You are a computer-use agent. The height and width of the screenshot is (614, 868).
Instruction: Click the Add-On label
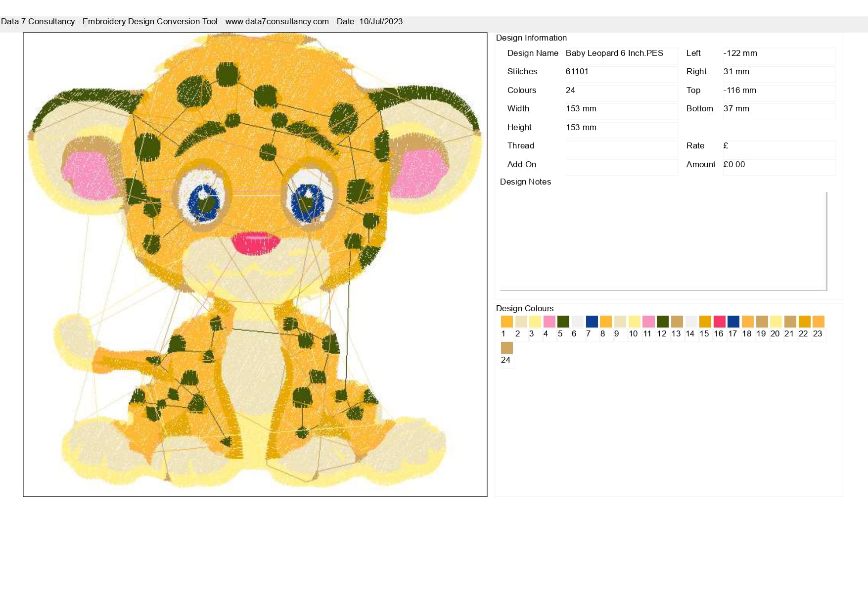(x=522, y=164)
